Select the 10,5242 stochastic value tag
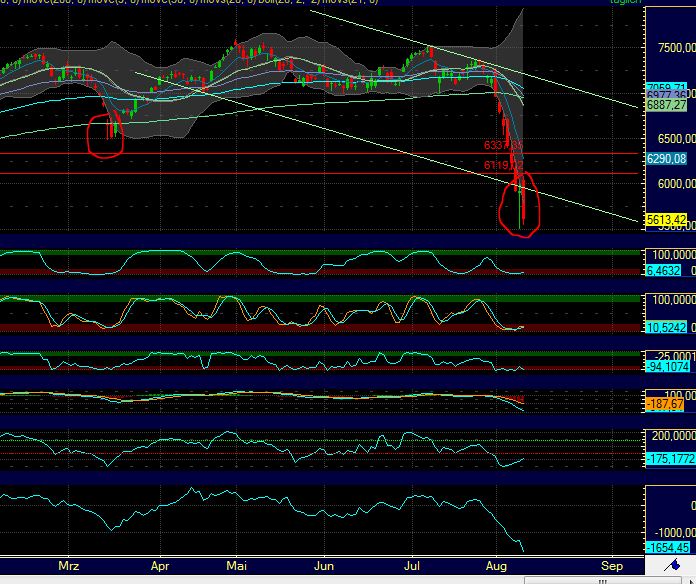 (666, 328)
